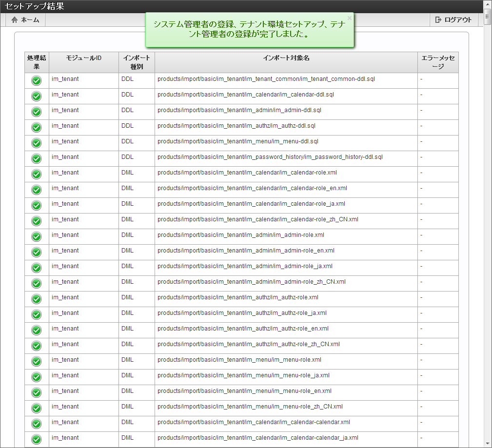This screenshot has width=492, height=448.
Task: Click the success icon for im_authz-role_ja.xml
Action: point(37,314)
